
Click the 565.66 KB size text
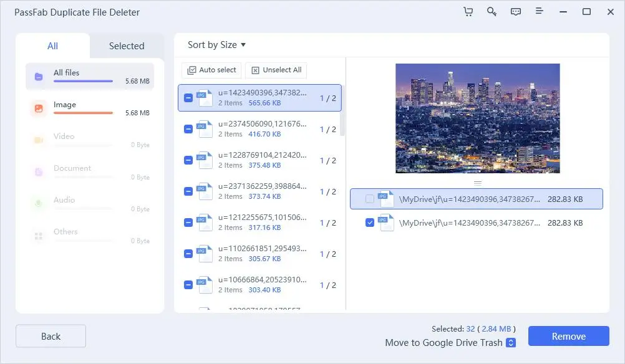[x=264, y=103]
